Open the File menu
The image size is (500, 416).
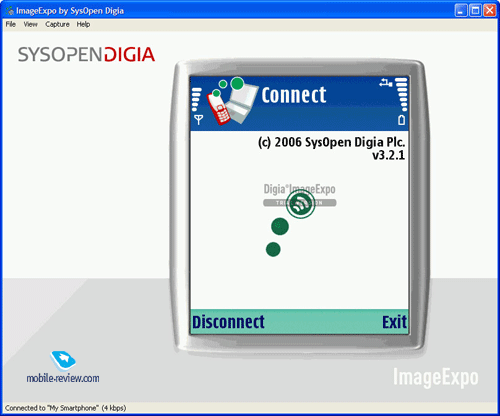tap(11, 24)
